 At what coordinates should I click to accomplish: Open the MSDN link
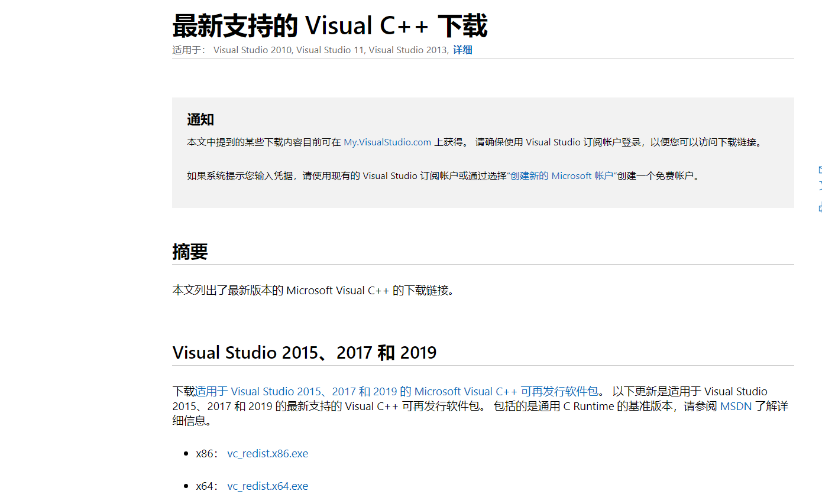pos(736,407)
